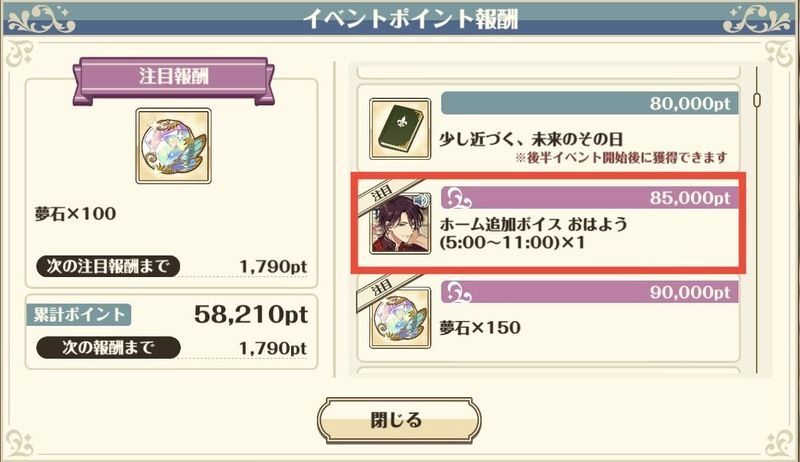Click the 次の注目報酬まで label
800x462 pixels.
108,266
